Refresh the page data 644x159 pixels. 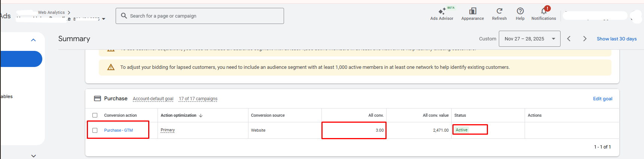[x=499, y=11]
